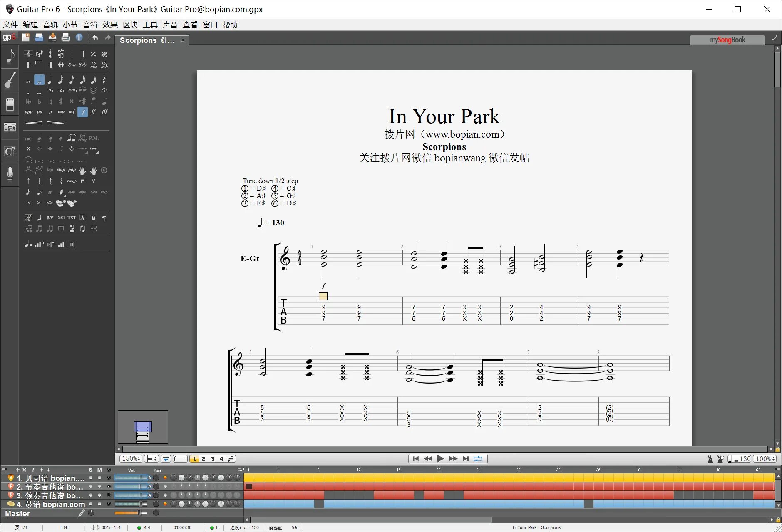Click bar 24 on the track timeline ruler
The width and height of the screenshot is (782, 532).
pos(479,470)
